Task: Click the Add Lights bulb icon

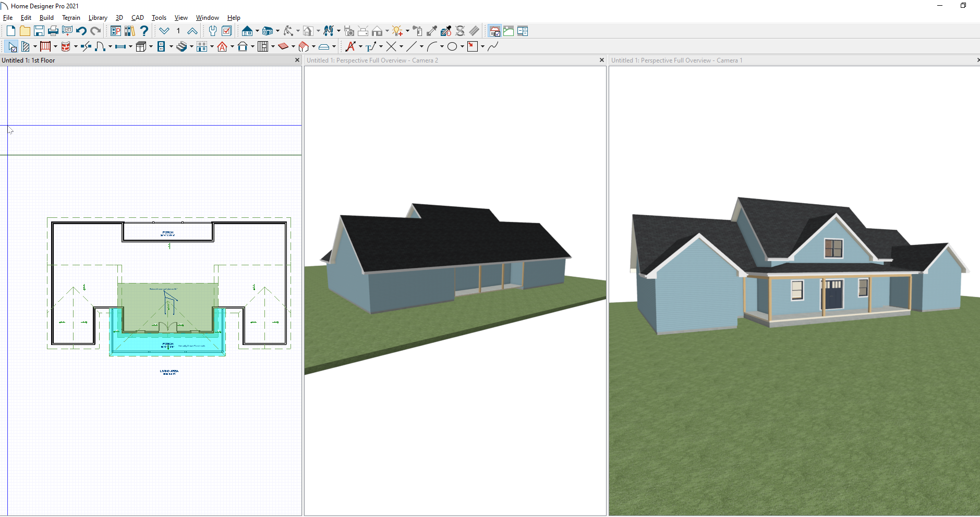Action: (x=397, y=31)
